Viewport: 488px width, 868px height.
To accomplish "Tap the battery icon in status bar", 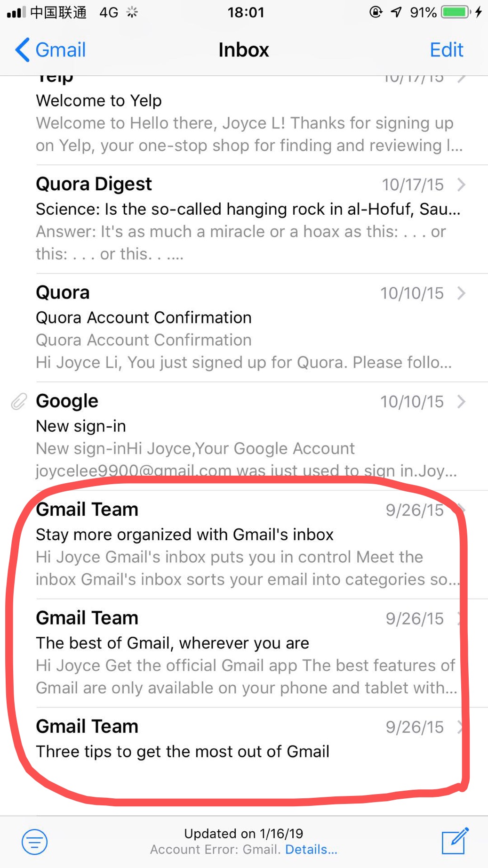I will [456, 12].
